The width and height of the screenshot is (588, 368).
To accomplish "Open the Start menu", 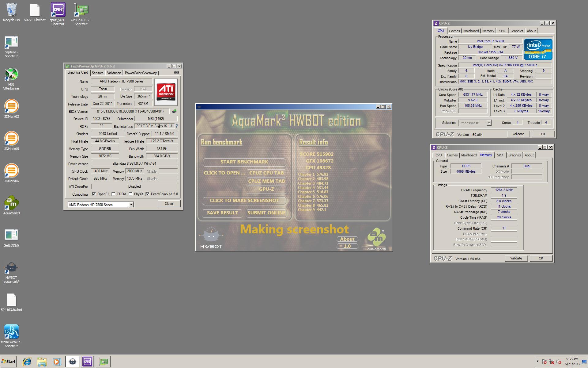I will (8, 362).
